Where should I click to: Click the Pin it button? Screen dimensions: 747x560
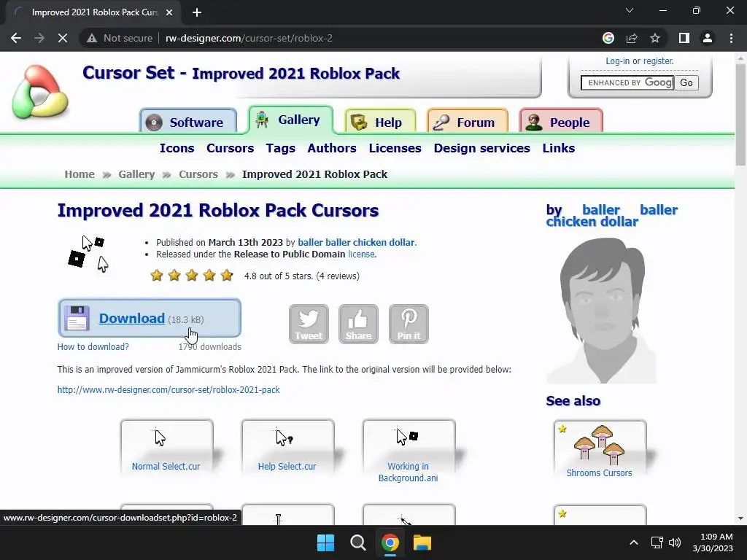[x=409, y=324]
